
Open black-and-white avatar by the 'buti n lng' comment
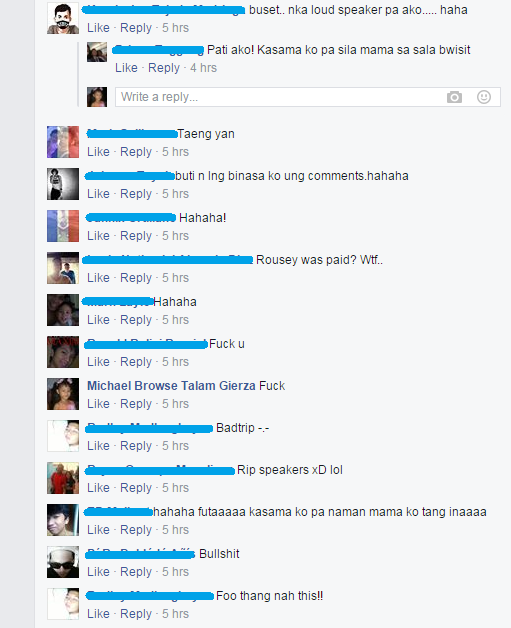coord(63,184)
